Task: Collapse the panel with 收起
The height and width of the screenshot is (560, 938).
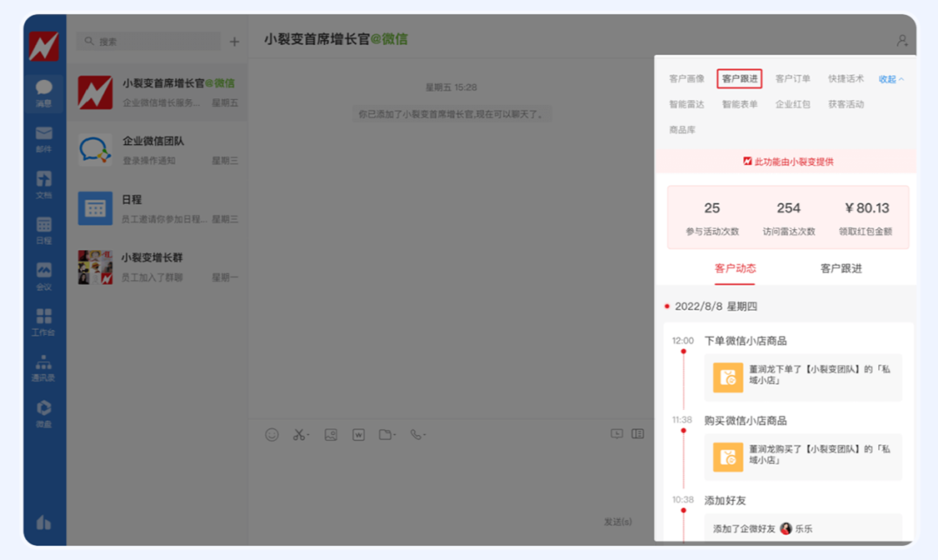Action: (888, 77)
